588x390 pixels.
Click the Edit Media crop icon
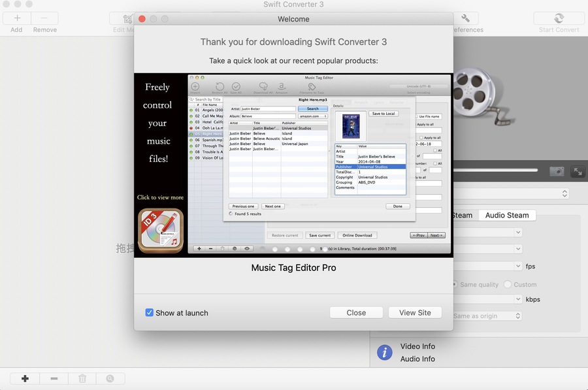[127, 18]
